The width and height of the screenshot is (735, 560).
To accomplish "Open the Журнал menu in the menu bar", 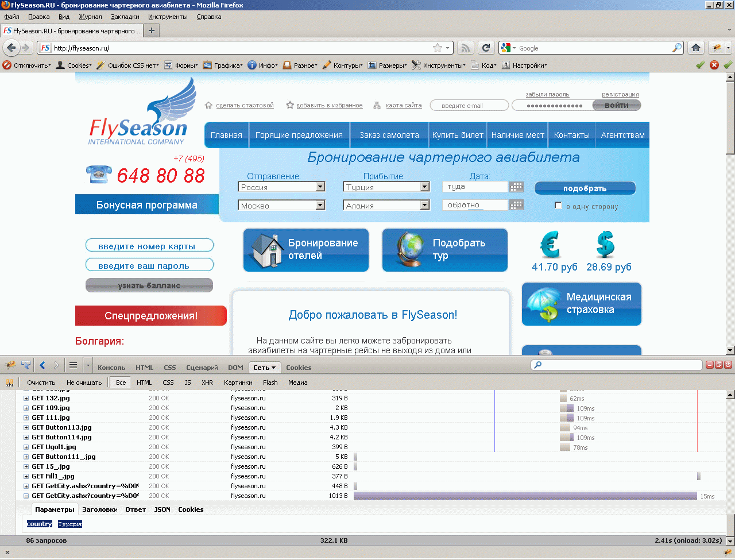I will tap(90, 17).
